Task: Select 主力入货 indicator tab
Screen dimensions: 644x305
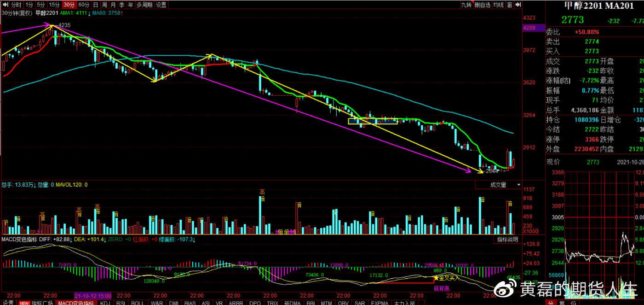Action: click(405, 303)
